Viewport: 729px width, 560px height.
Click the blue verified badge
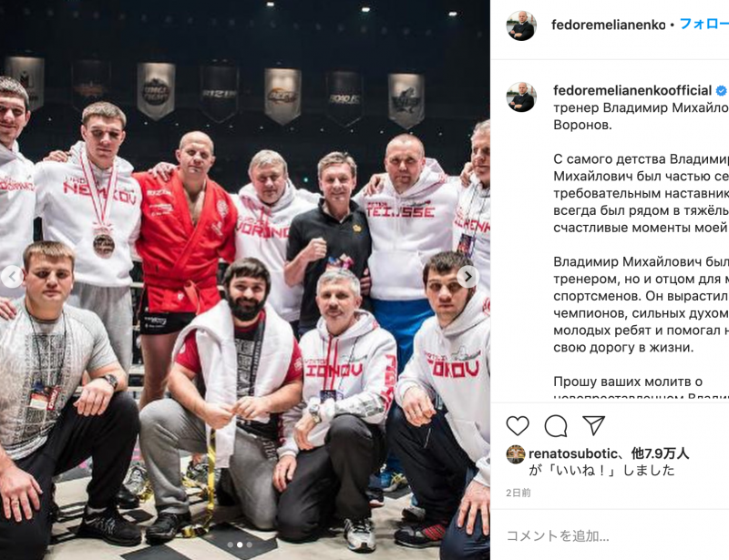(x=722, y=91)
